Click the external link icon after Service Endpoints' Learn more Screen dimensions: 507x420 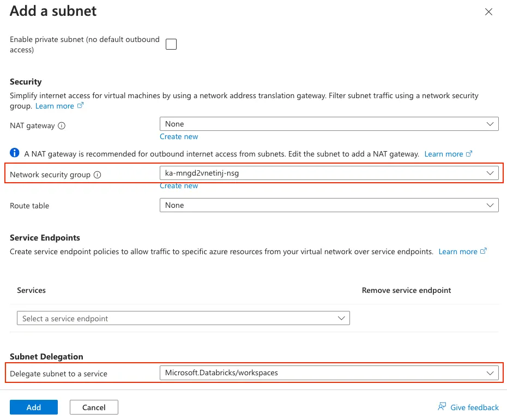(x=482, y=251)
